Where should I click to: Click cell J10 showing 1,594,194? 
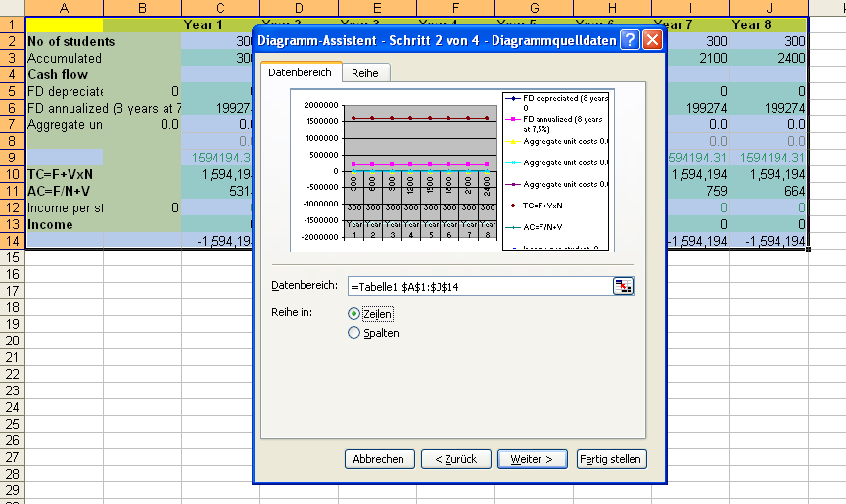[769, 174]
